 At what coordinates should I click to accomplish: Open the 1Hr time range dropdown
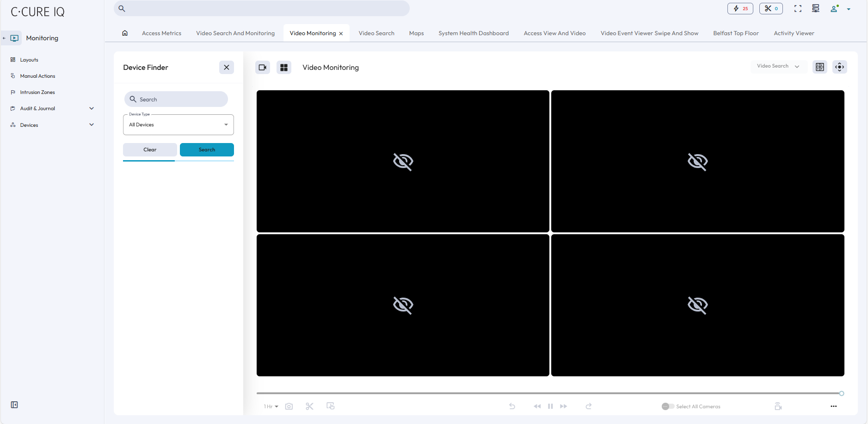tap(270, 406)
